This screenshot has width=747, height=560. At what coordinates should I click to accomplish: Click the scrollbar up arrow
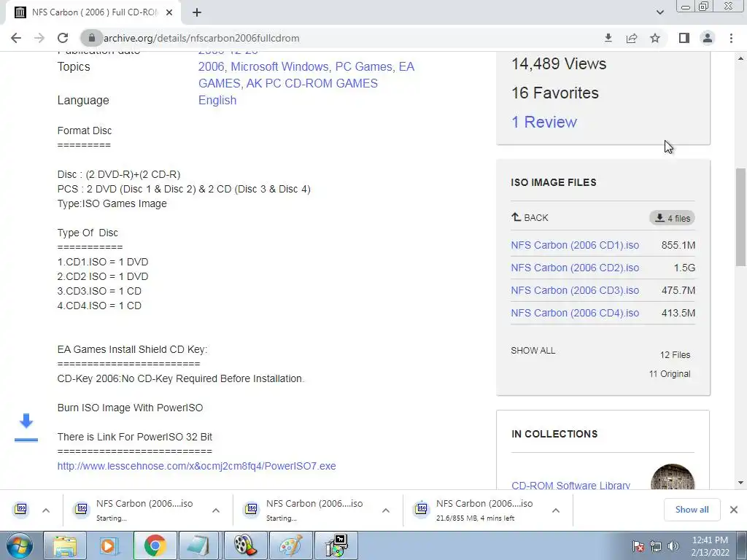click(740, 58)
